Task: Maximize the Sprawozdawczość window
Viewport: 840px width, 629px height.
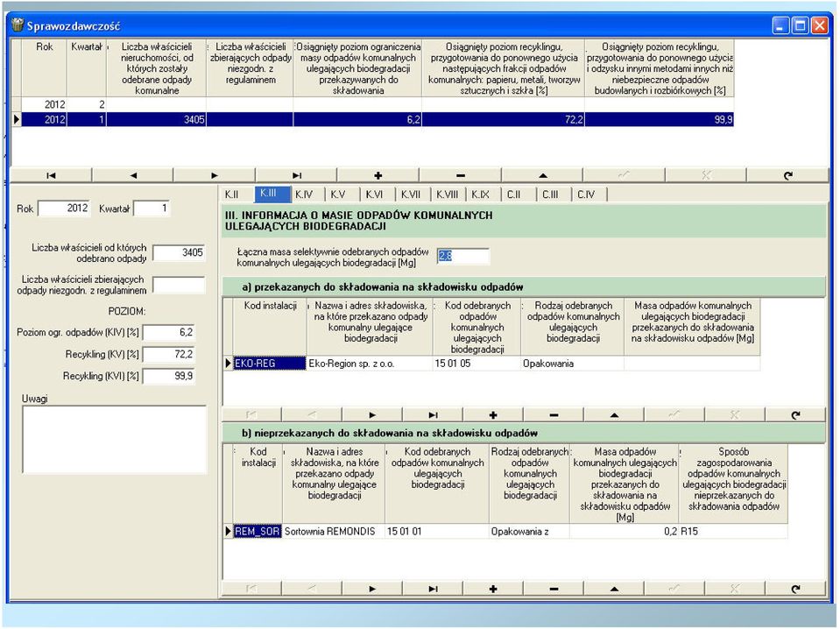Action: pyautogui.click(x=800, y=25)
